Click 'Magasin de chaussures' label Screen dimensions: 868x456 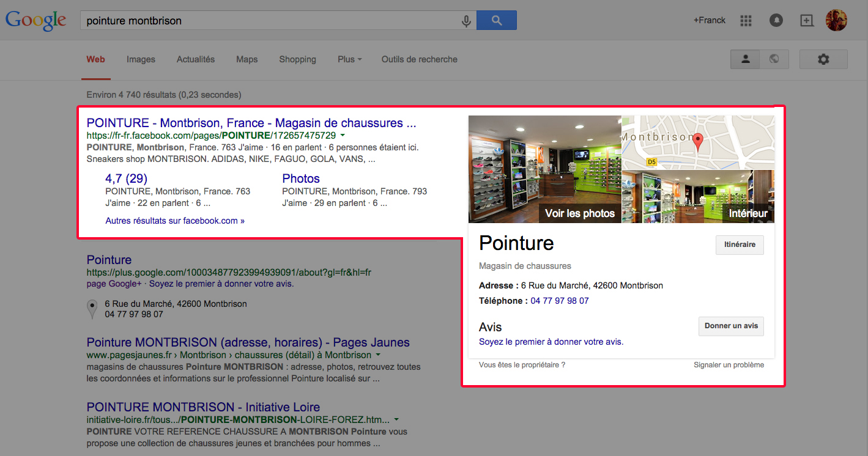click(525, 266)
